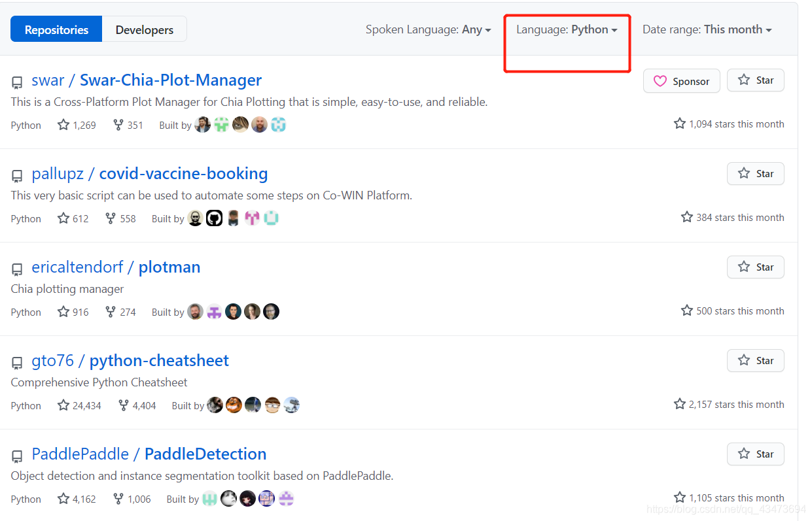Star the Swar-Chia-Plot-Manager repository
812x521 pixels.
[756, 80]
